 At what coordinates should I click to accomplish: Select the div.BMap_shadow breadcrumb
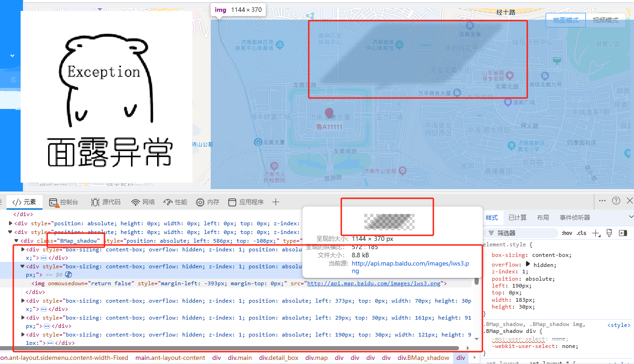coord(423,358)
